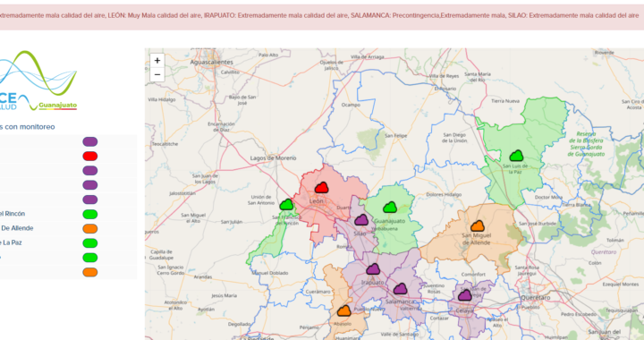This screenshot has height=340, width=644.
Task: Click the Encarnación de Díaz map label
Action: click(222, 126)
